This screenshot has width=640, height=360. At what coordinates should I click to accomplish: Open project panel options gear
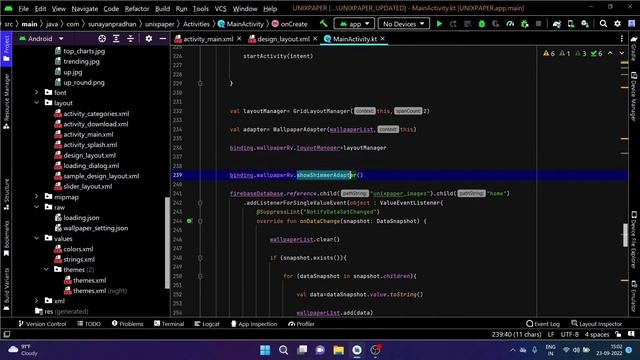point(149,38)
